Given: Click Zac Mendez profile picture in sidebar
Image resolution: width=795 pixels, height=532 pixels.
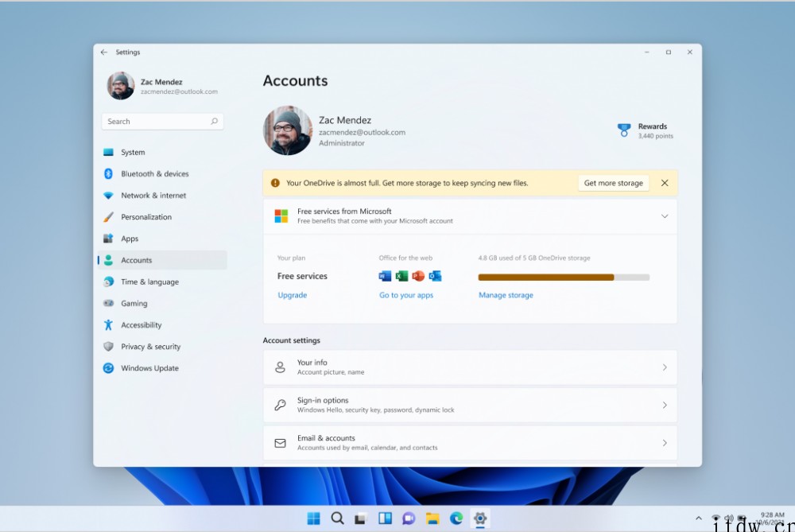Looking at the screenshot, I should coord(121,86).
